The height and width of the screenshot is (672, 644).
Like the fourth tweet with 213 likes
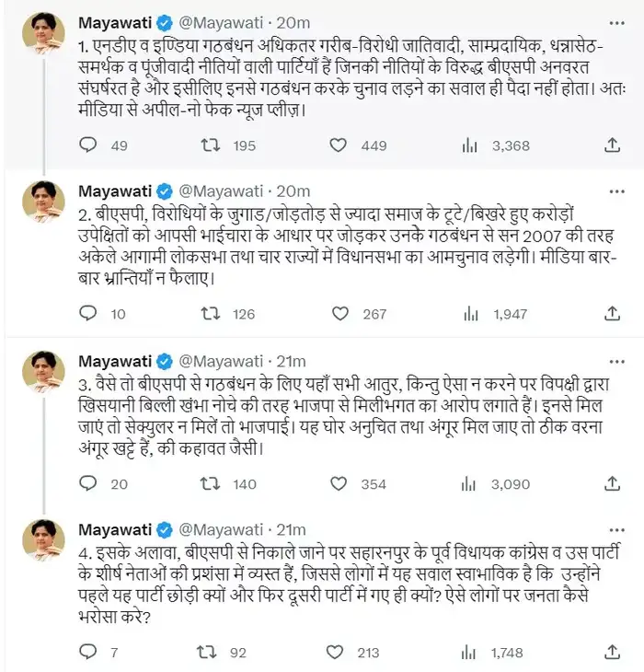pyautogui.click(x=339, y=653)
